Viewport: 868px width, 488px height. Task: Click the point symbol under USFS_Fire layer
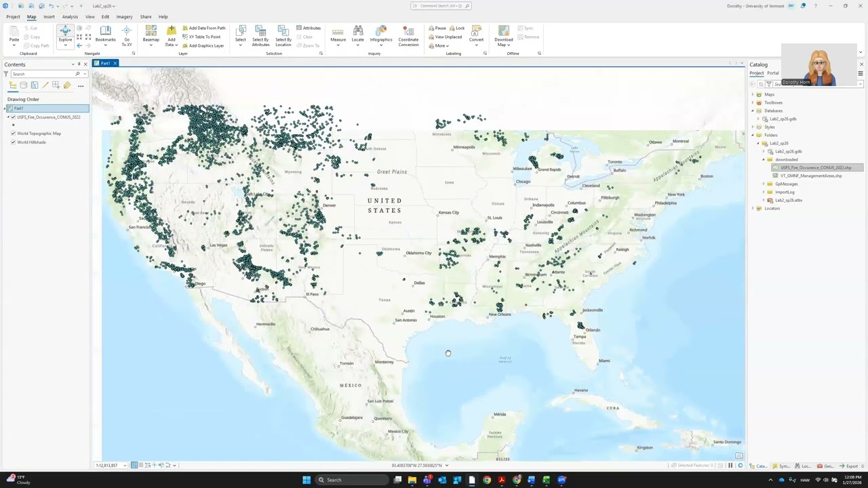[14, 125]
